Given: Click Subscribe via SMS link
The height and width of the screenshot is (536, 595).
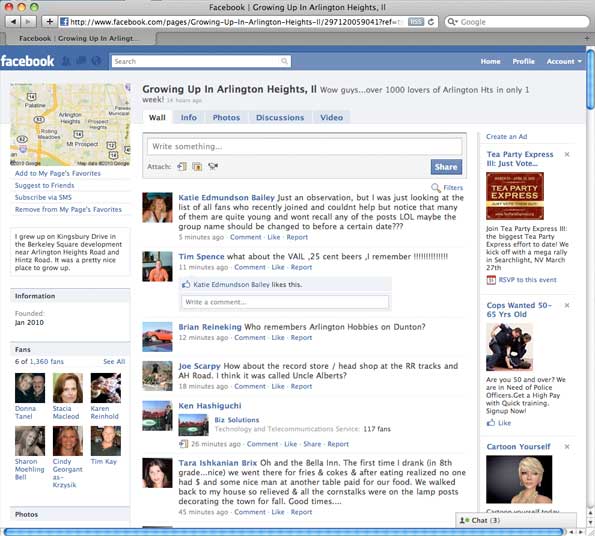Looking at the screenshot, I should pyautogui.click(x=43, y=198).
